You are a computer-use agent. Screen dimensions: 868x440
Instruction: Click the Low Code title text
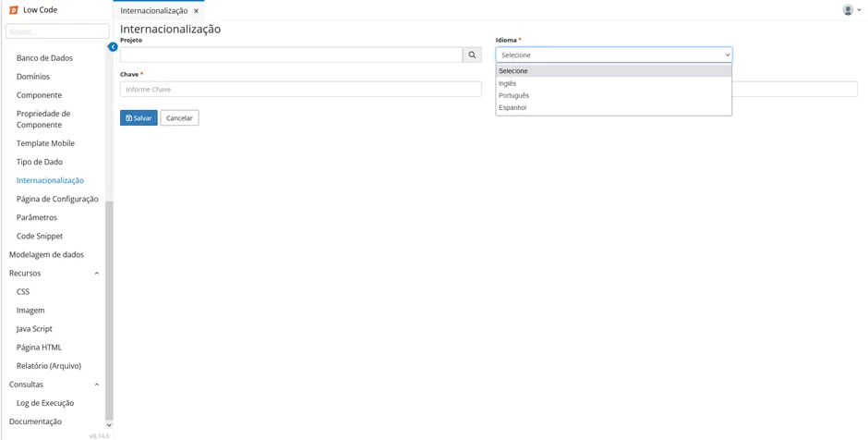click(x=40, y=10)
